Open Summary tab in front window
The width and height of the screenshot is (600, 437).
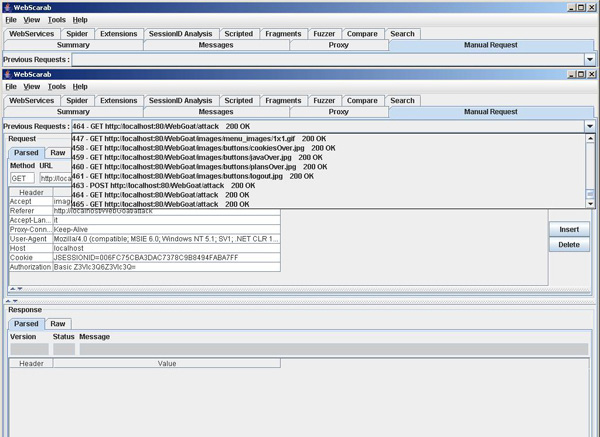point(73,112)
